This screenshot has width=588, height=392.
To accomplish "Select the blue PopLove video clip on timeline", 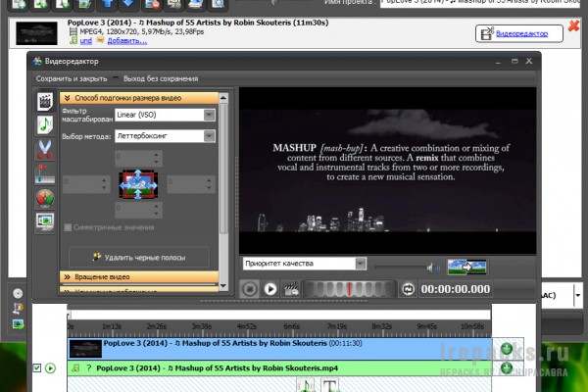I will click(279, 349).
